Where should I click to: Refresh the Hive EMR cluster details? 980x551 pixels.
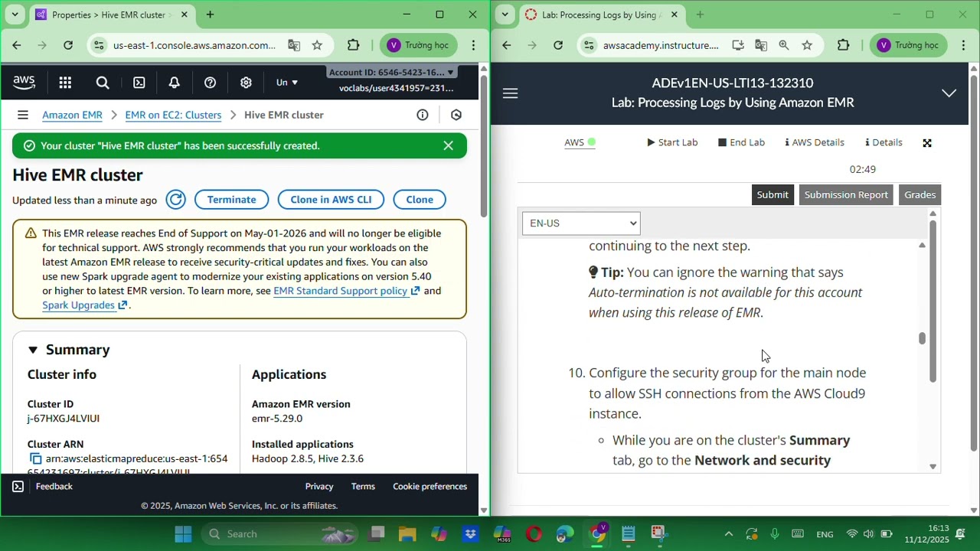pos(175,200)
